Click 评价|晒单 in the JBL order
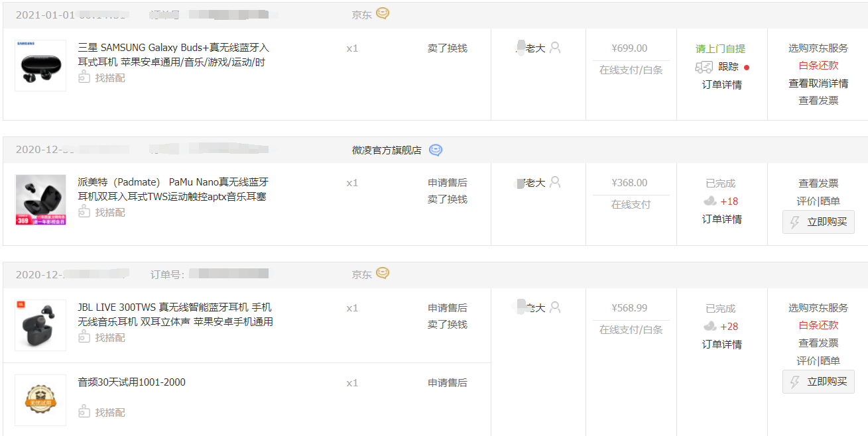The height and width of the screenshot is (436, 868). [818, 361]
